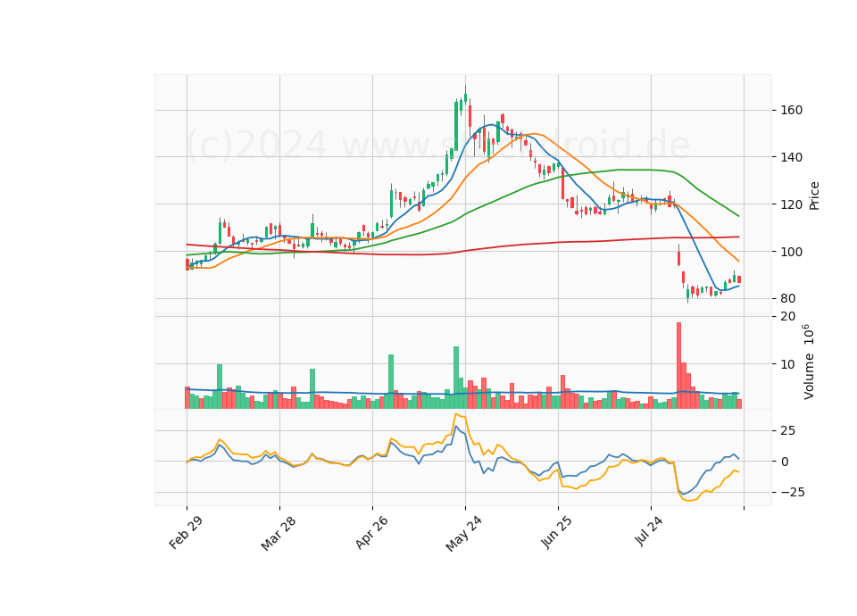
Task: Click the 'Jun 25' date label
Action: pyautogui.click(x=557, y=532)
